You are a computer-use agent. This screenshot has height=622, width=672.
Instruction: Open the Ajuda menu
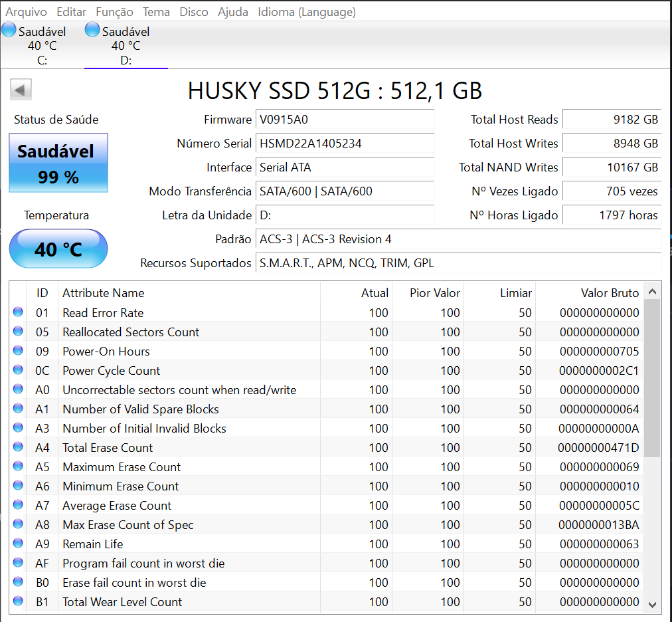point(232,12)
